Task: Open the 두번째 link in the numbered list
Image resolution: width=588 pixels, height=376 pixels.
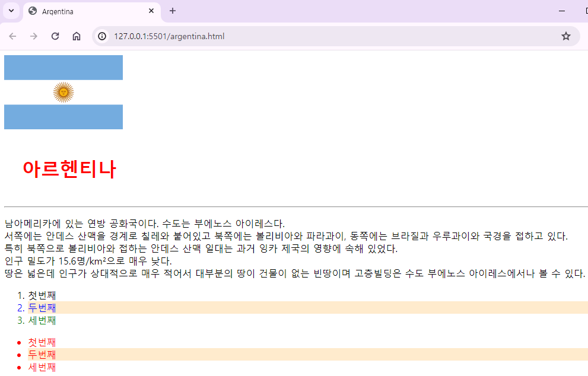Action: tap(42, 307)
